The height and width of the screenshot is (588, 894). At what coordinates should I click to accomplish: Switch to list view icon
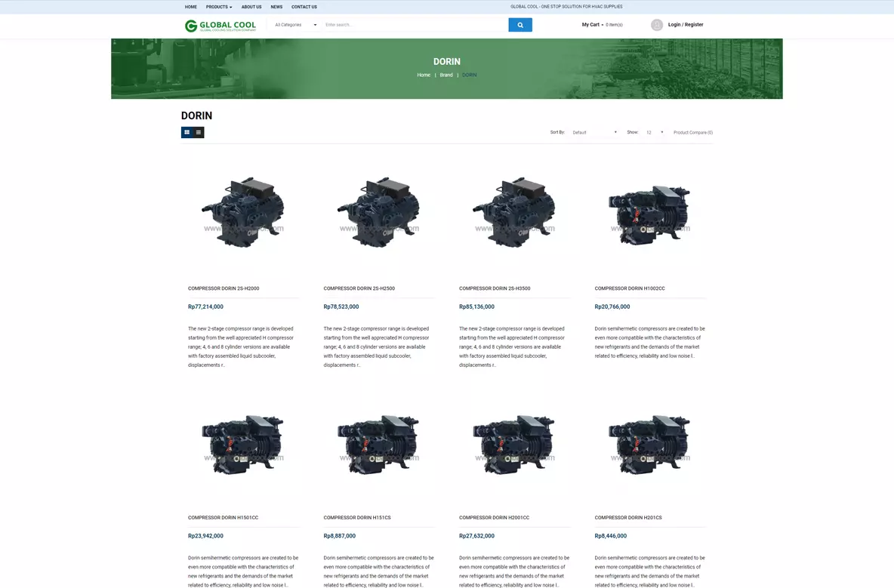tap(199, 132)
